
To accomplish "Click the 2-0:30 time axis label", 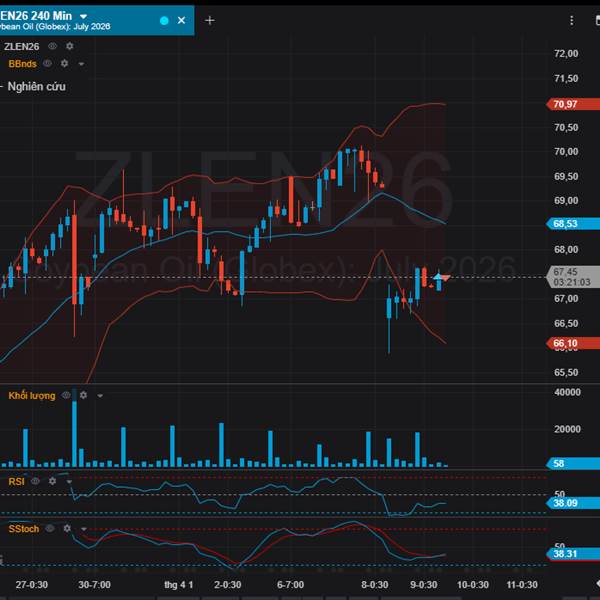I will click(x=228, y=585).
